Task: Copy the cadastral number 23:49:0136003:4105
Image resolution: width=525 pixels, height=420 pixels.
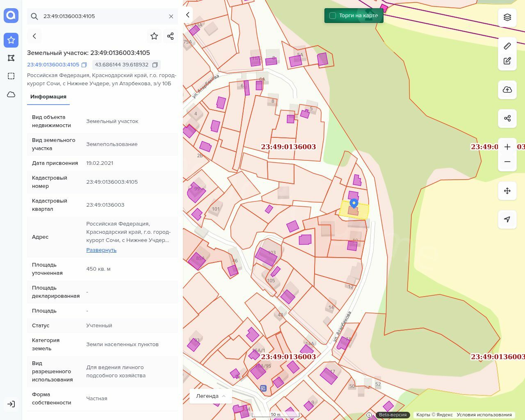Action: 84,65
